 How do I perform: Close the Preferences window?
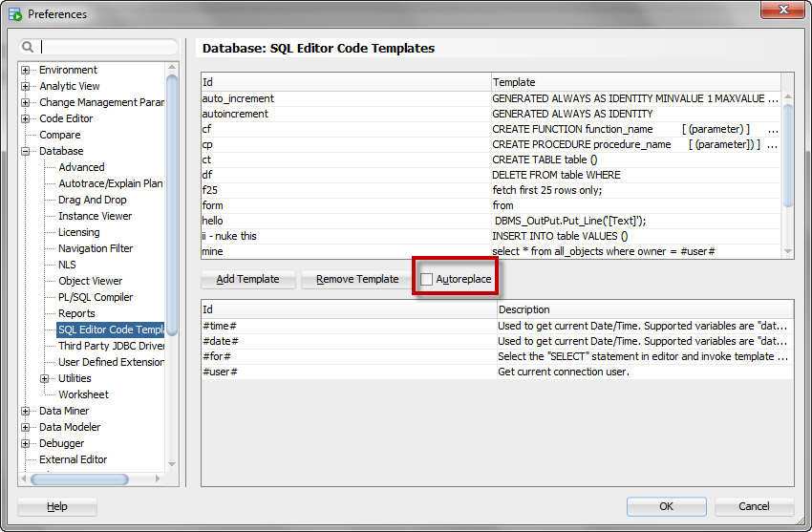coord(782,10)
